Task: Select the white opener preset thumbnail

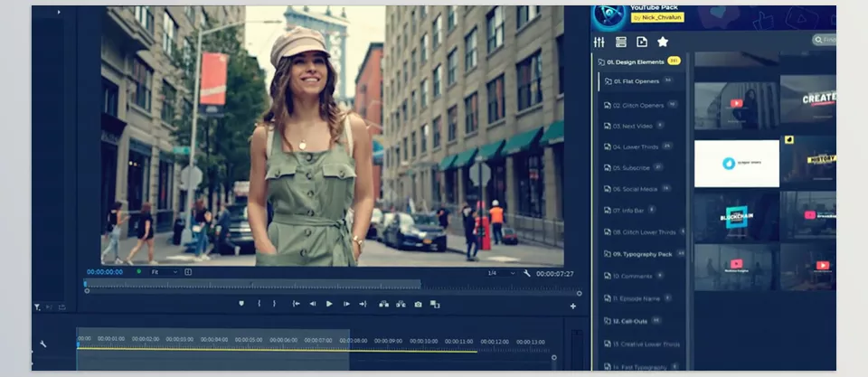Action: point(737,164)
